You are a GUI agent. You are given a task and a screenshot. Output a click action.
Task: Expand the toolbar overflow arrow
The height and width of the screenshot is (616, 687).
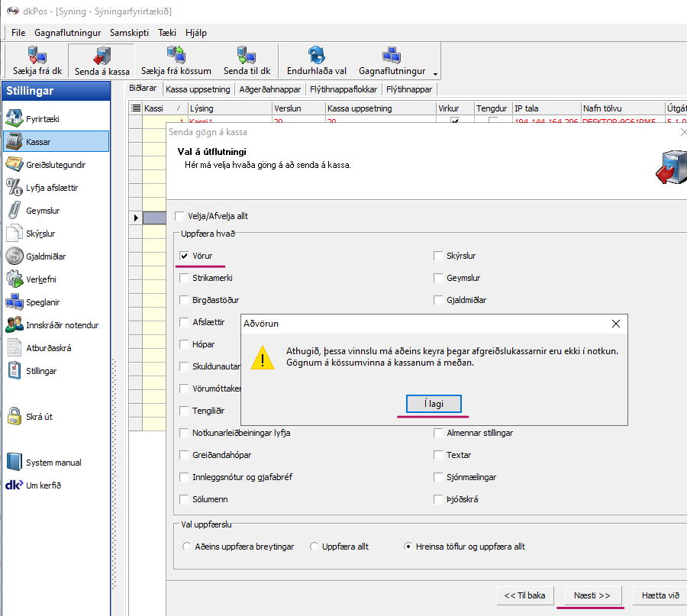tap(435, 74)
